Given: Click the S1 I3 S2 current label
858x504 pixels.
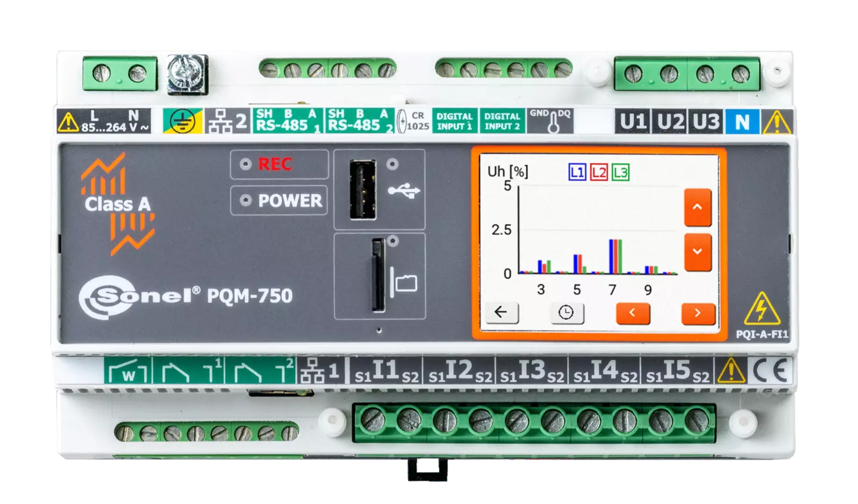Looking at the screenshot, I should click(532, 371).
